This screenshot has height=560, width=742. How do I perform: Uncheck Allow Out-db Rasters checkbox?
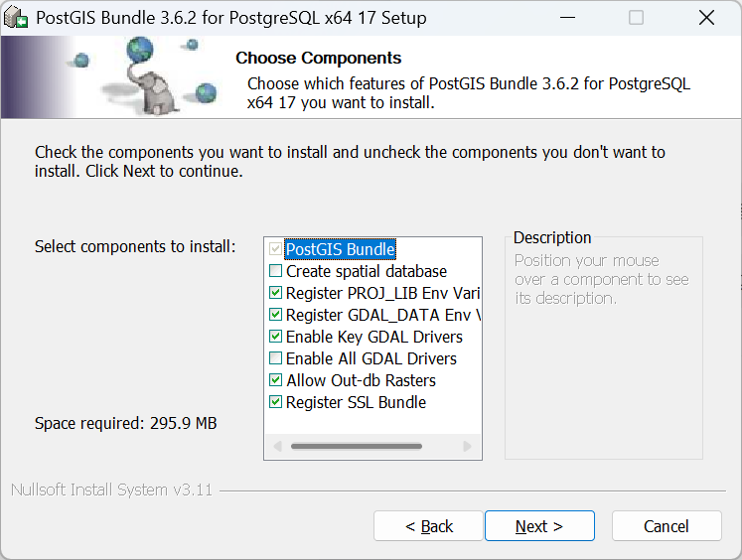click(275, 380)
